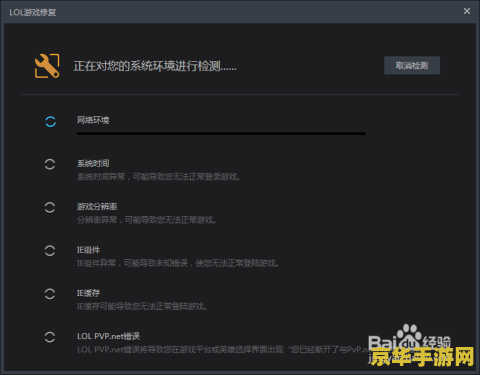Click the blue spinner beside 网络环境

point(50,122)
